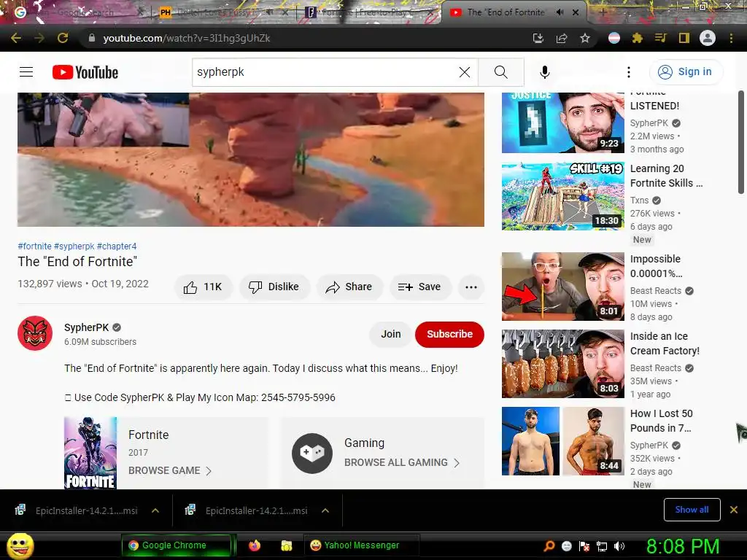This screenshot has height=560, width=747.
Task: Click the Fortnite game cover image
Action: coord(90,453)
